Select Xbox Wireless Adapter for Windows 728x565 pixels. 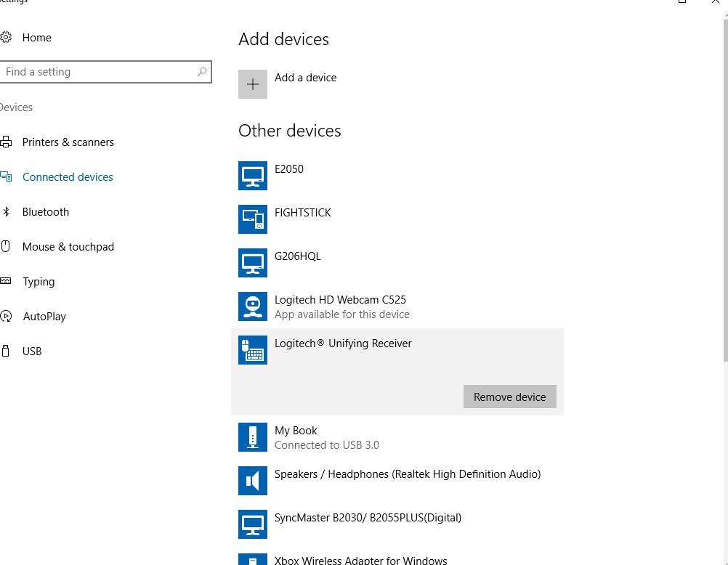pyautogui.click(x=360, y=560)
